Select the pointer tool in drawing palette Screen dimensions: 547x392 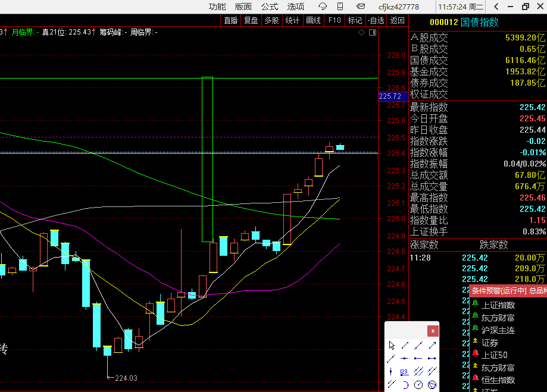click(x=392, y=345)
